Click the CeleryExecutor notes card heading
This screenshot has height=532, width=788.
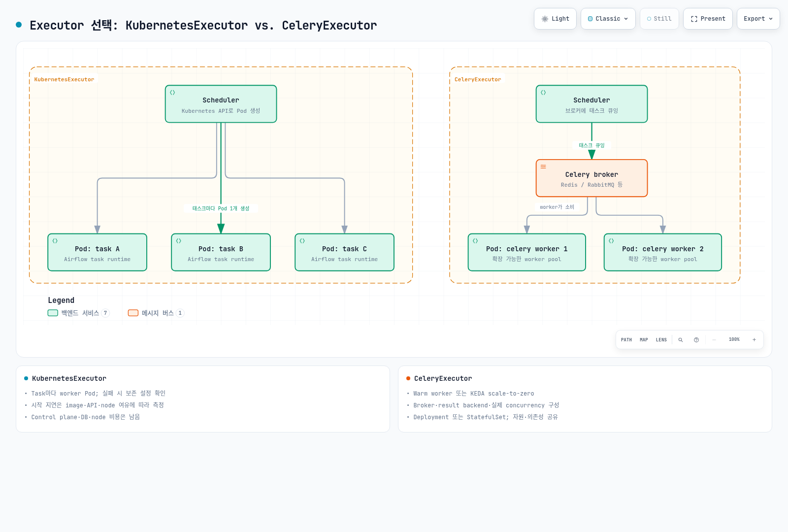tap(443, 378)
